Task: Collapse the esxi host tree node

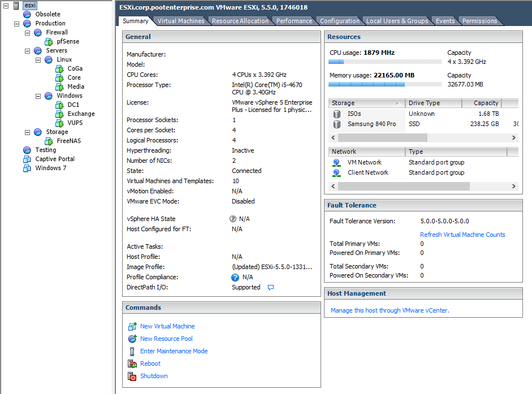Action: 6,6
